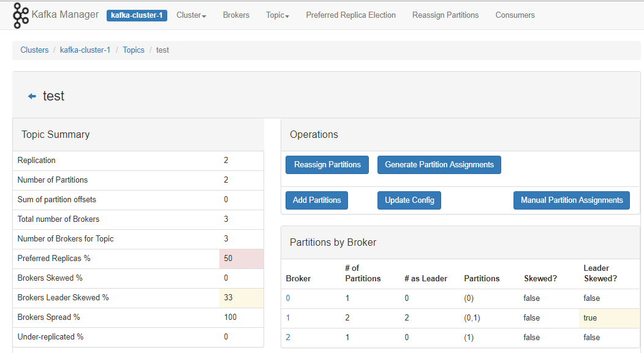The image size is (644, 353).
Task: Go to Preferred Replica Election
Action: point(350,15)
